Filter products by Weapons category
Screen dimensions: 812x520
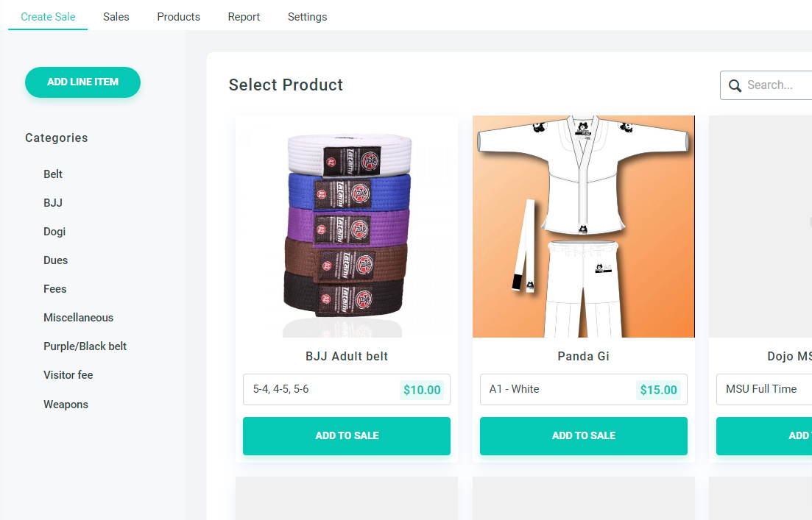(x=66, y=405)
